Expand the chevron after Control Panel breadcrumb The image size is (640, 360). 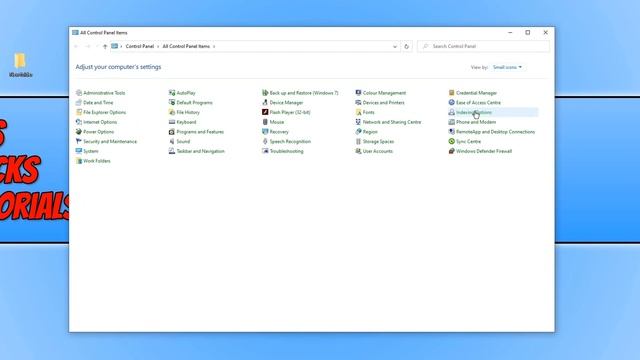[158, 47]
